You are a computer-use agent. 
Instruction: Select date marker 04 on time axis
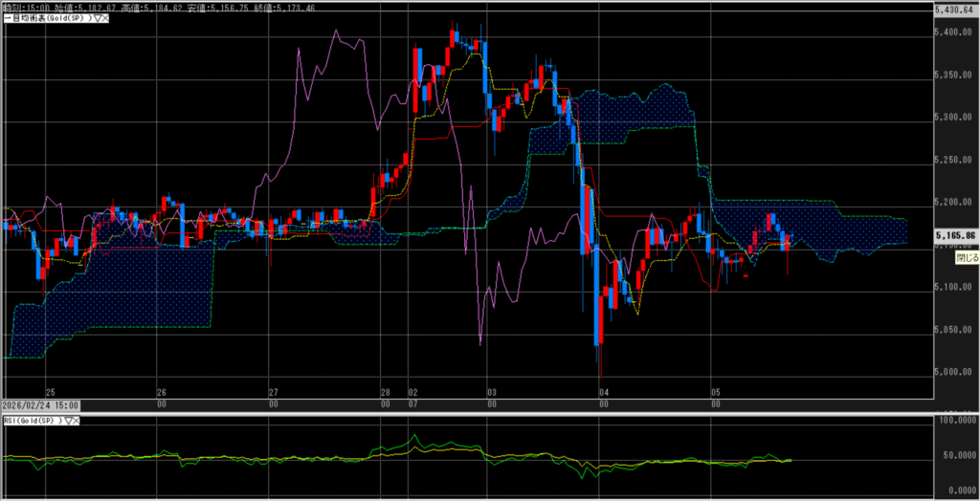tap(603, 392)
